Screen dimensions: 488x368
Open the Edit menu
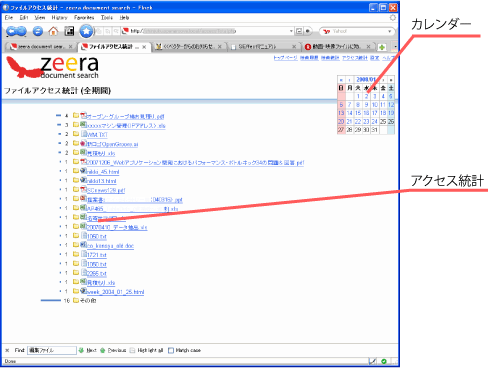coord(24,18)
